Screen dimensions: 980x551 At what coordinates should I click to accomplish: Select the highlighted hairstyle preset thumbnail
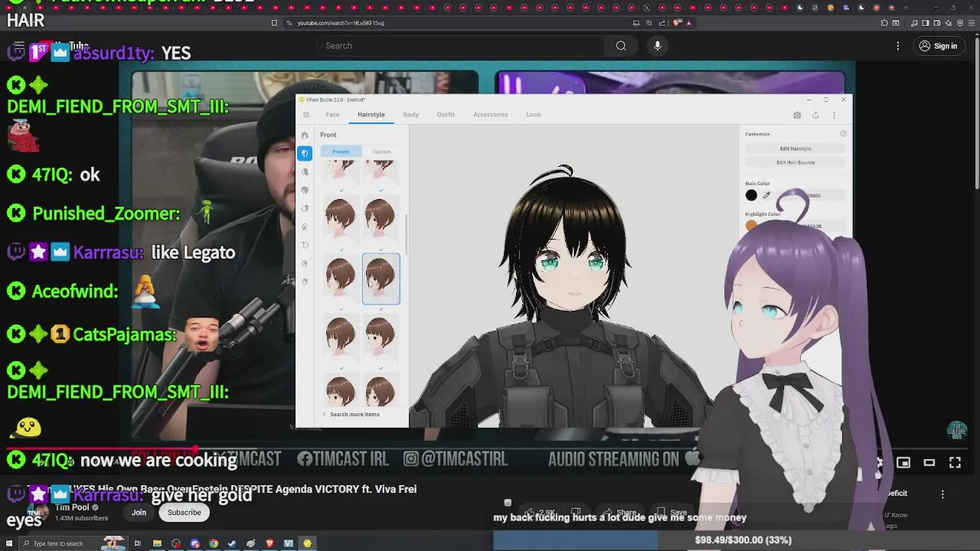point(381,279)
